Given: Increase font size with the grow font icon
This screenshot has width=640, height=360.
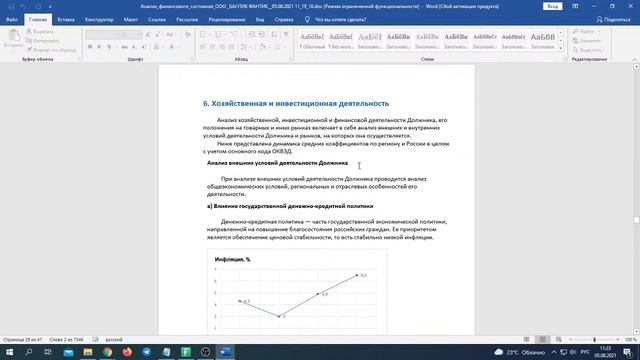Looking at the screenshot, I should (148, 35).
